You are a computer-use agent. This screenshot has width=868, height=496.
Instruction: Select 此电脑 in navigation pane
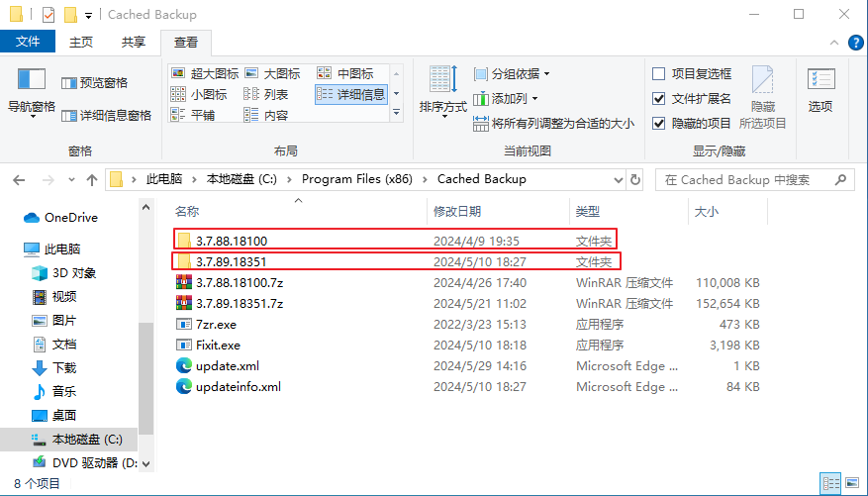coord(53,249)
